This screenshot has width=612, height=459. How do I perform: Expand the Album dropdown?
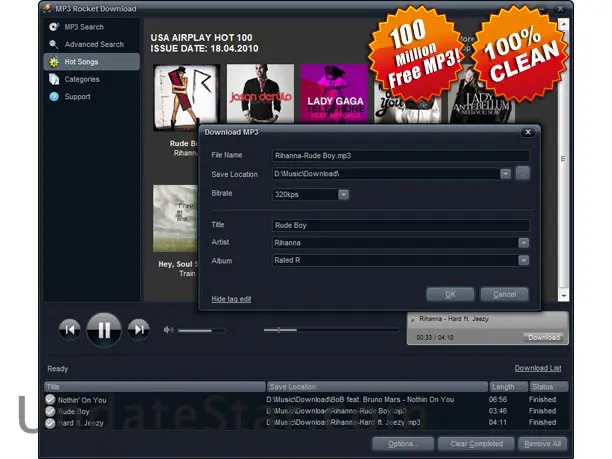523,260
